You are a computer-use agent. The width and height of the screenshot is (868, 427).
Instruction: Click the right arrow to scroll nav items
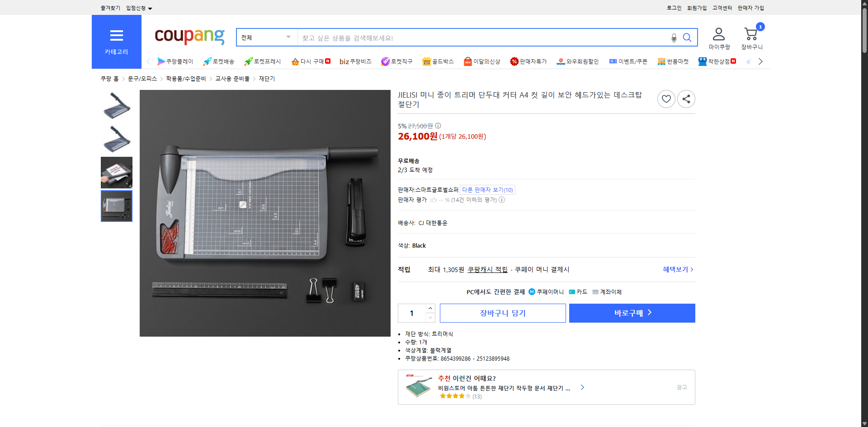pyautogui.click(x=761, y=61)
